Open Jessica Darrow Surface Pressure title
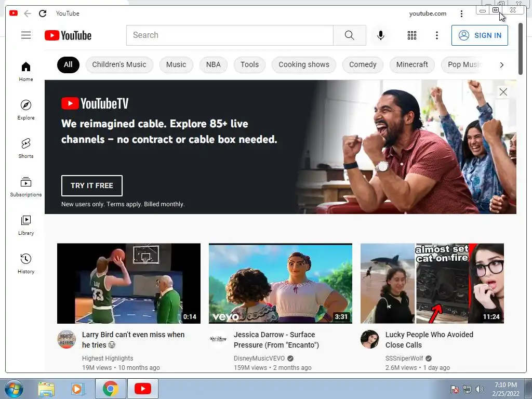 click(276, 340)
